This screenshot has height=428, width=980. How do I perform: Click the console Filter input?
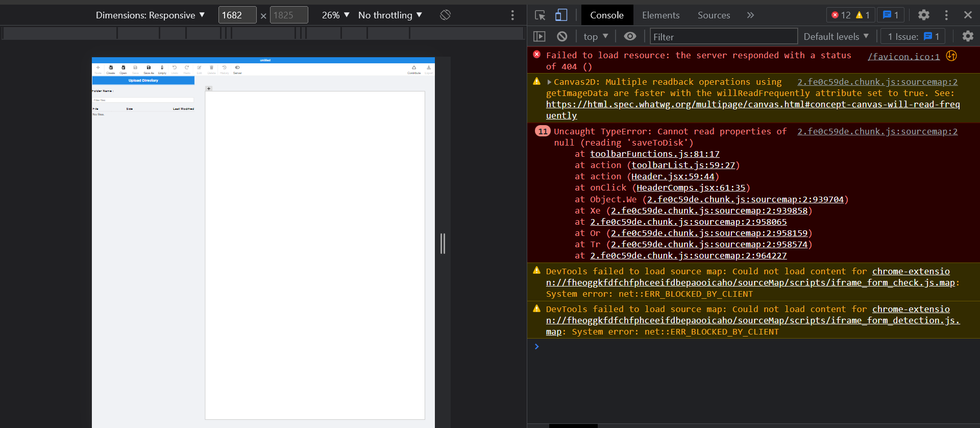(724, 37)
